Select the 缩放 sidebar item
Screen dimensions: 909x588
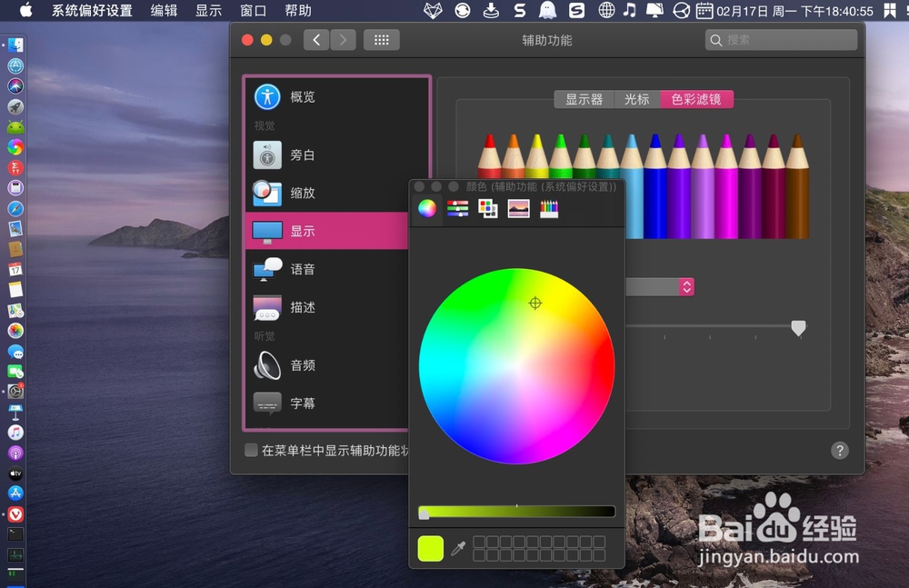click(x=304, y=193)
